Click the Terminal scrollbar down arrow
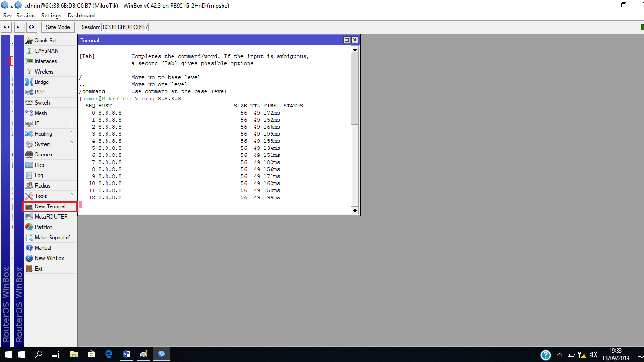644x362 pixels. point(355,210)
